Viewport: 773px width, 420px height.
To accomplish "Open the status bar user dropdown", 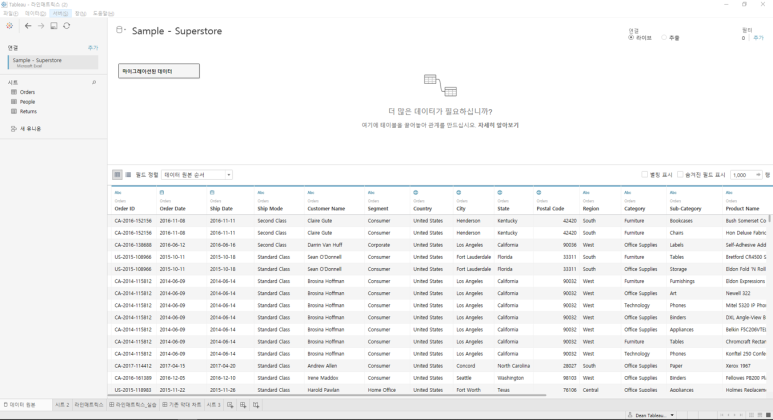I will point(651,415).
